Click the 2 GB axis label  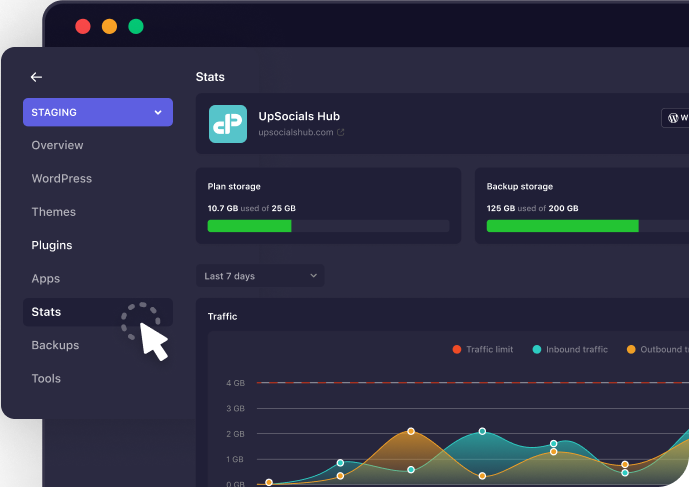(x=236, y=434)
